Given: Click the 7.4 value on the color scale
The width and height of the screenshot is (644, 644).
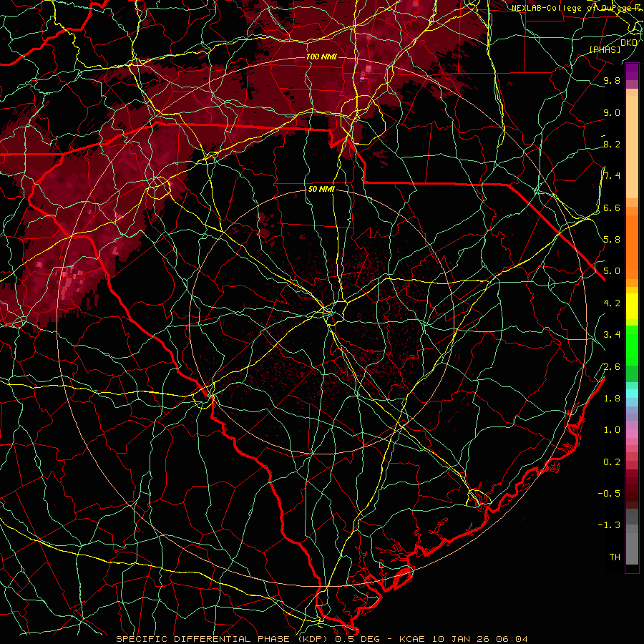Looking at the screenshot, I should (612, 176).
